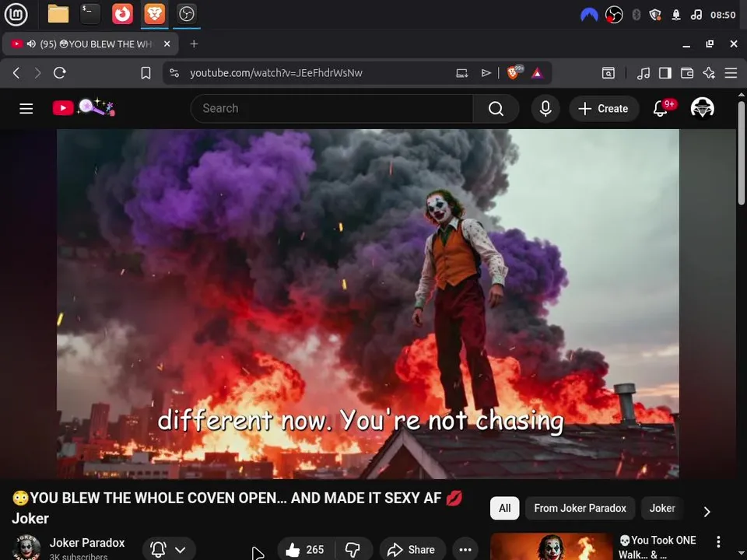Open the OBS Studio panel launcher
Image resolution: width=747 pixels, height=560 pixels.
[x=186, y=14]
